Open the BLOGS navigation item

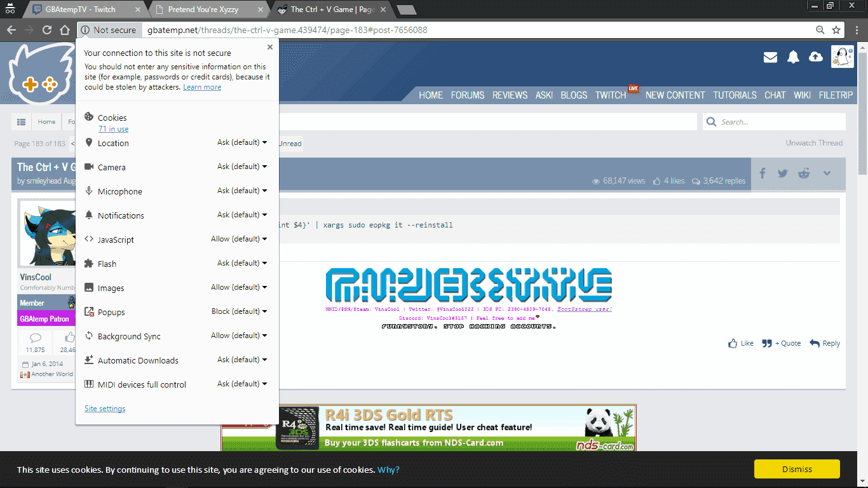point(574,95)
